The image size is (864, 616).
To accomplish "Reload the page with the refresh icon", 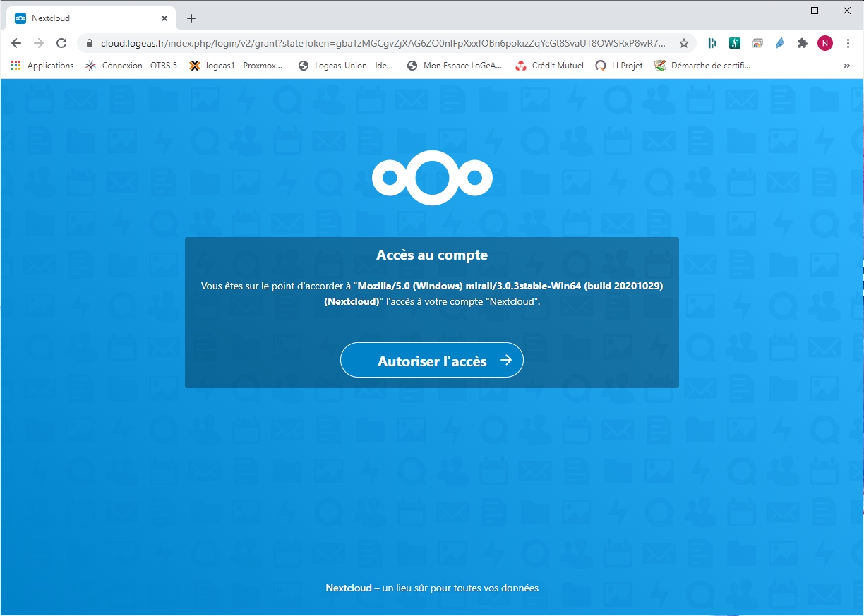I will (x=61, y=43).
